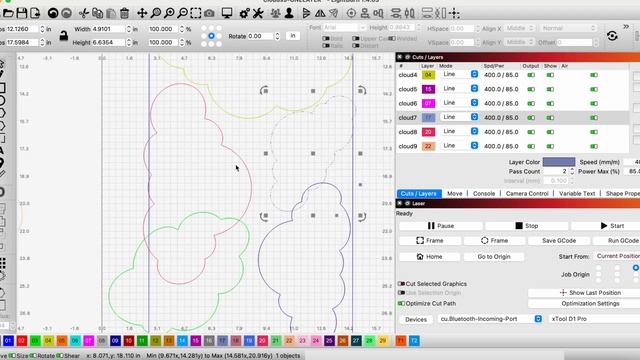Screen dimensions: 640x360
Task: Click the laser position target icon
Action: coord(351,13)
